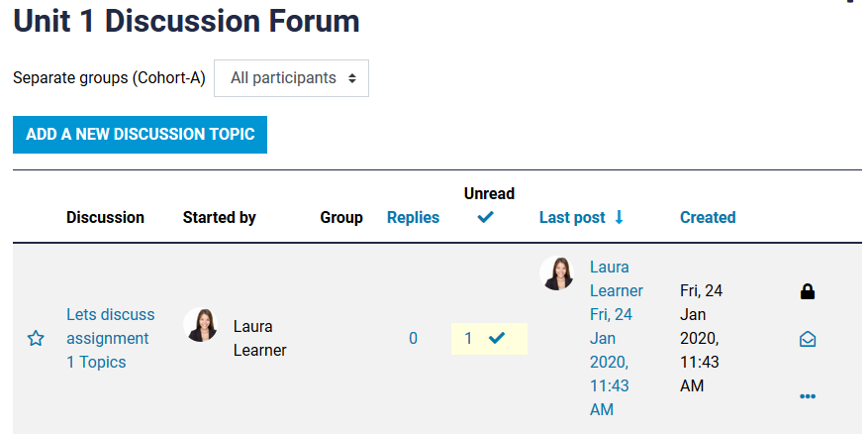Click the unread count number 1
The height and width of the screenshot is (434, 868).
point(468,338)
